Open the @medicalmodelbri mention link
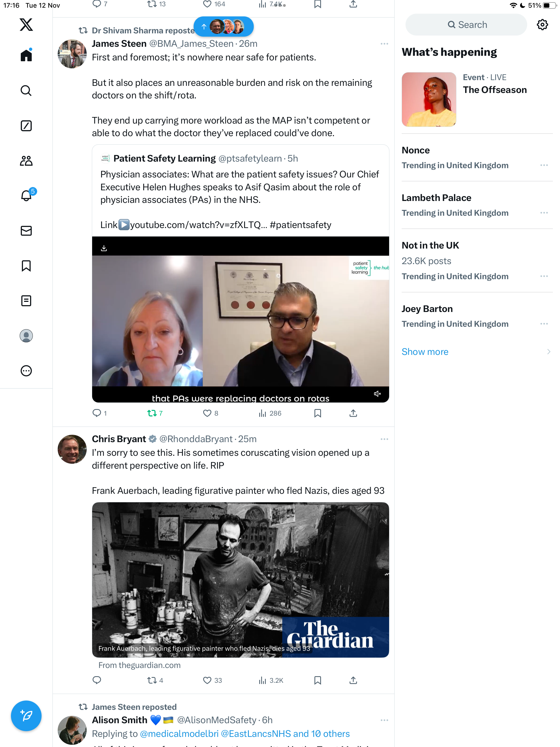 pyautogui.click(x=179, y=734)
